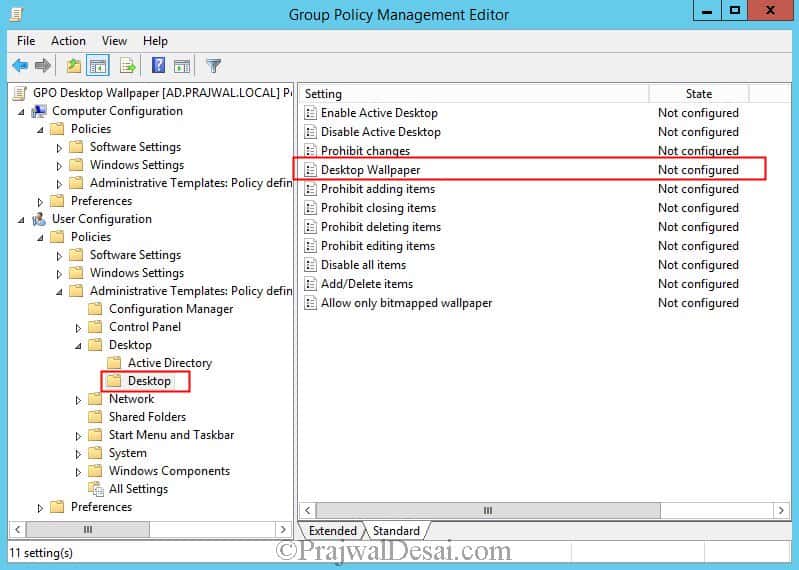Click the policy icon beside Desktop Wallpaper
This screenshot has width=799, height=570.
pyautogui.click(x=310, y=170)
